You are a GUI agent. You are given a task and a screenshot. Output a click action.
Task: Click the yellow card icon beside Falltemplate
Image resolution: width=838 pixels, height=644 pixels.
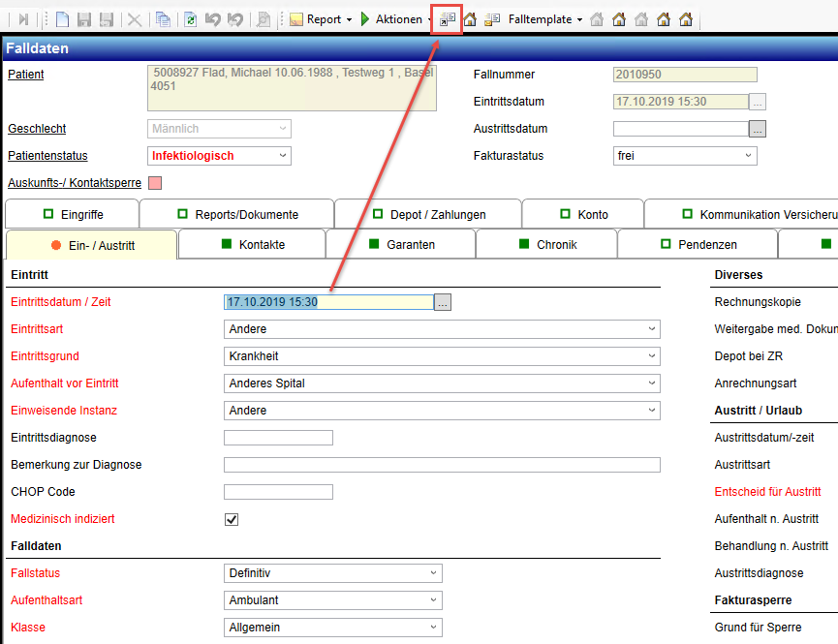493,19
